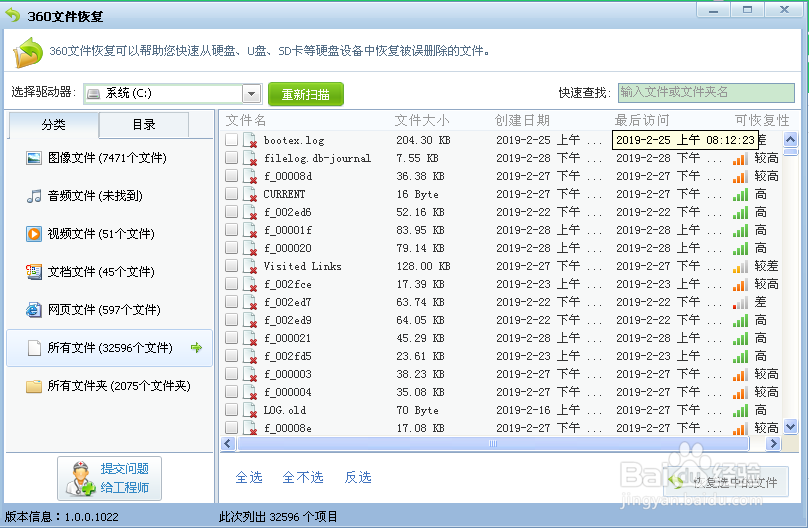The image size is (809, 528).
Task: Click the 全不选 deselect all link
Action: [x=303, y=477]
